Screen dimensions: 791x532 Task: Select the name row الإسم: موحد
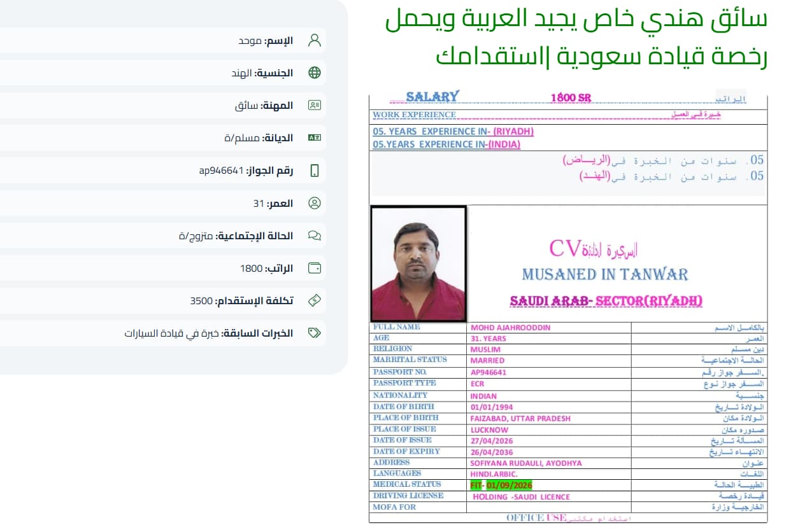point(163,41)
